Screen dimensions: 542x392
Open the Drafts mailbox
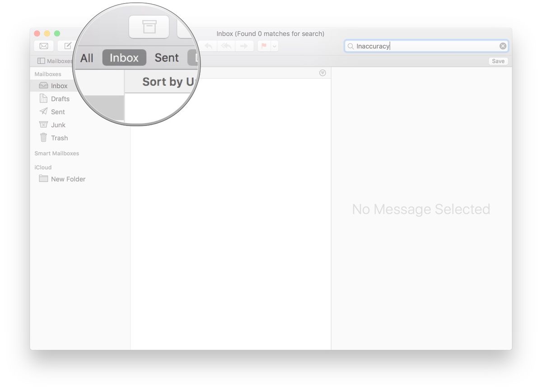coord(59,98)
